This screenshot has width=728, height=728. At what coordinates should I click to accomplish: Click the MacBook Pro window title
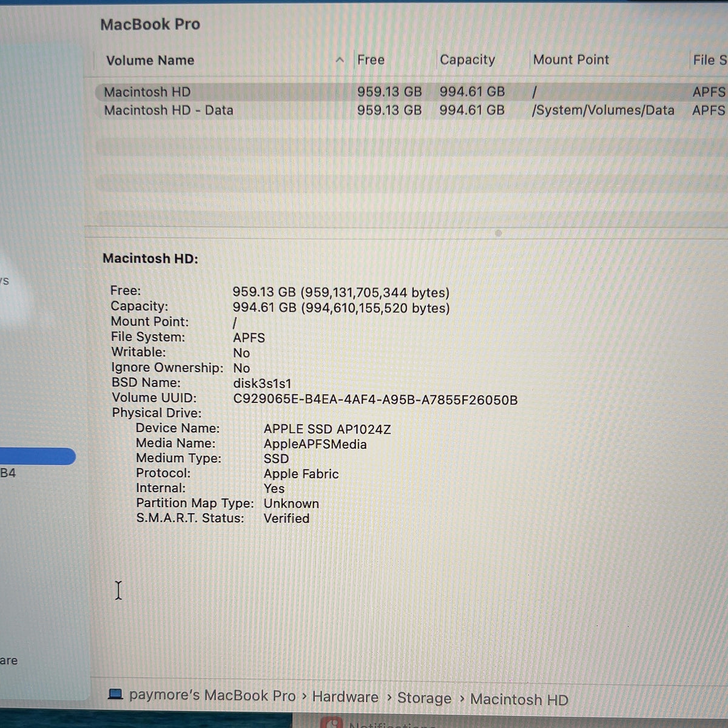pos(150,24)
